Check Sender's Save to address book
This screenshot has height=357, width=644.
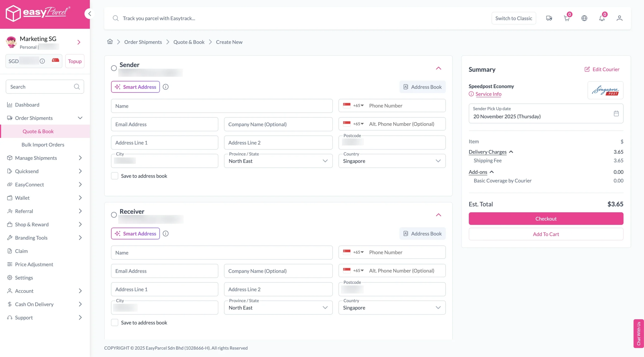(x=115, y=176)
